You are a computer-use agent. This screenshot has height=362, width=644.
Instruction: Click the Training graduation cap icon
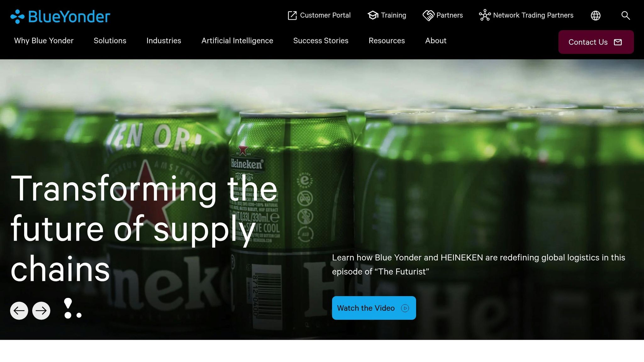tap(373, 15)
